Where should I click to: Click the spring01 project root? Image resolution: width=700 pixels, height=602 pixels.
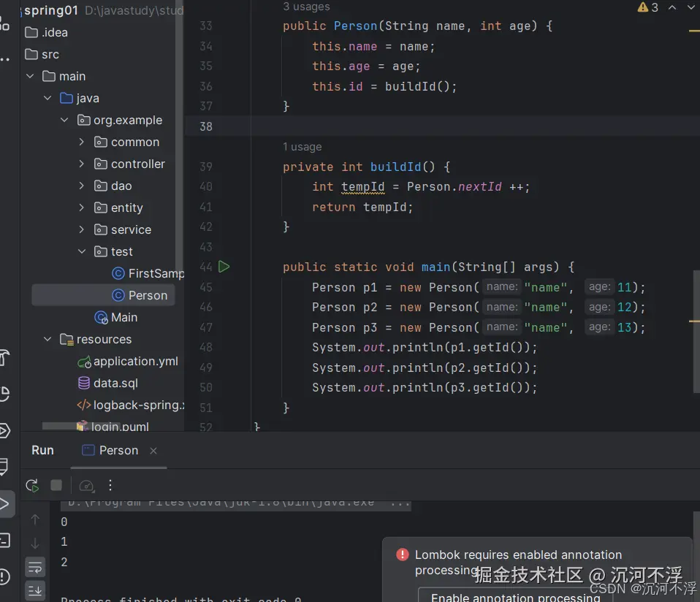point(51,10)
